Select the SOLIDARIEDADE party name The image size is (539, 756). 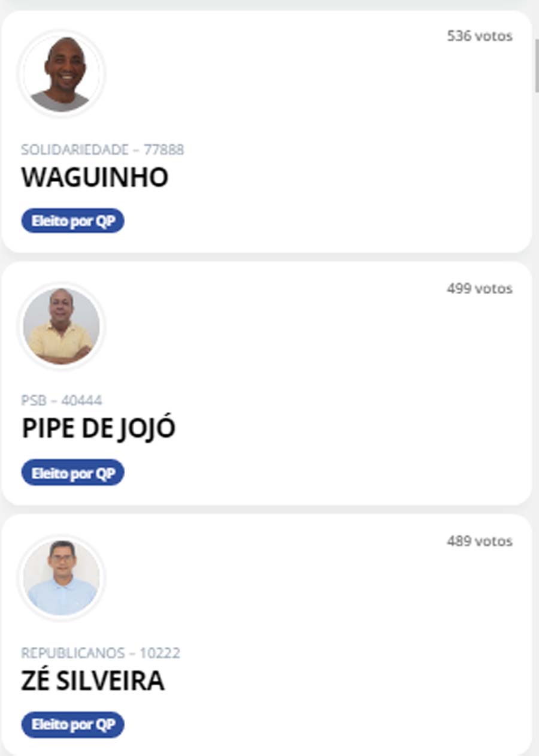(75, 150)
